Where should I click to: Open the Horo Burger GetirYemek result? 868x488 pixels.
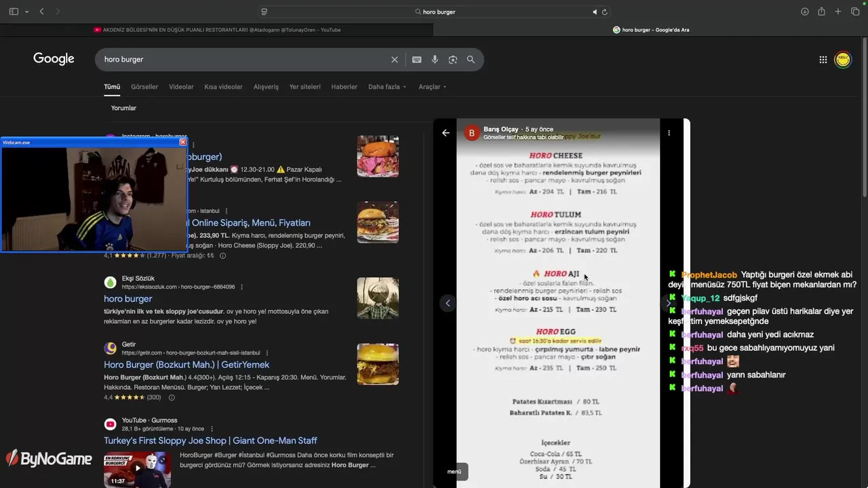click(x=186, y=365)
